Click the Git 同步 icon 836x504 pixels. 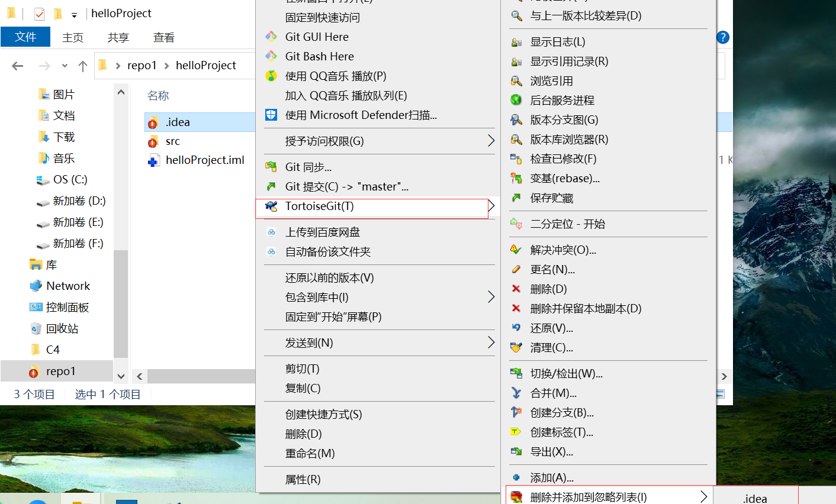(271, 167)
